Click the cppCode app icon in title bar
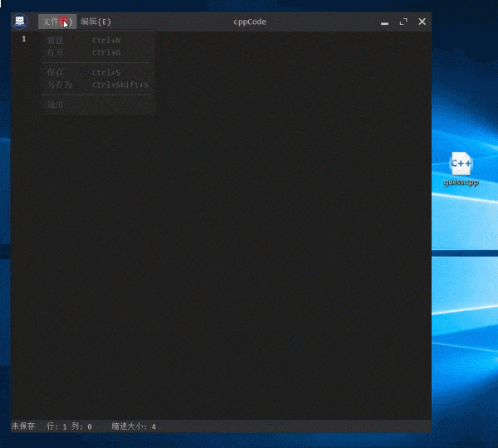The height and width of the screenshot is (448, 498). [x=19, y=22]
